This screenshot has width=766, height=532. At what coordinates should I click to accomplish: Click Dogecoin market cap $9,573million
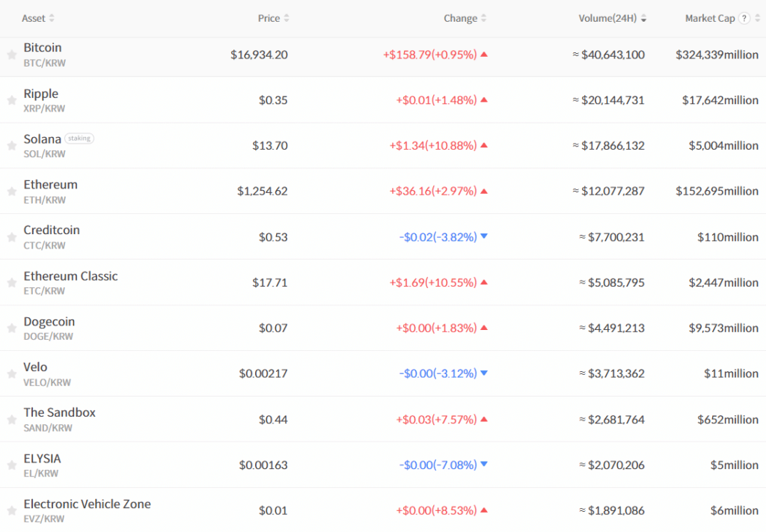(723, 328)
